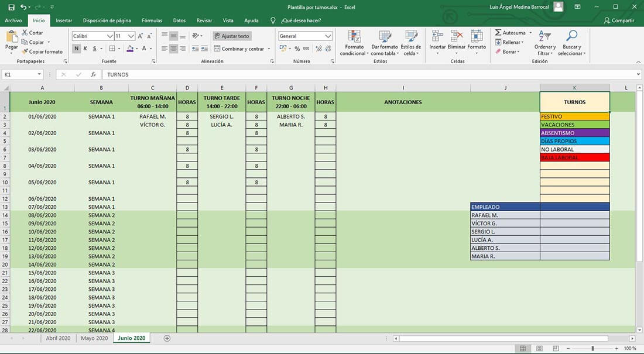
Task: Click decrease indent icon
Action: [x=196, y=49]
